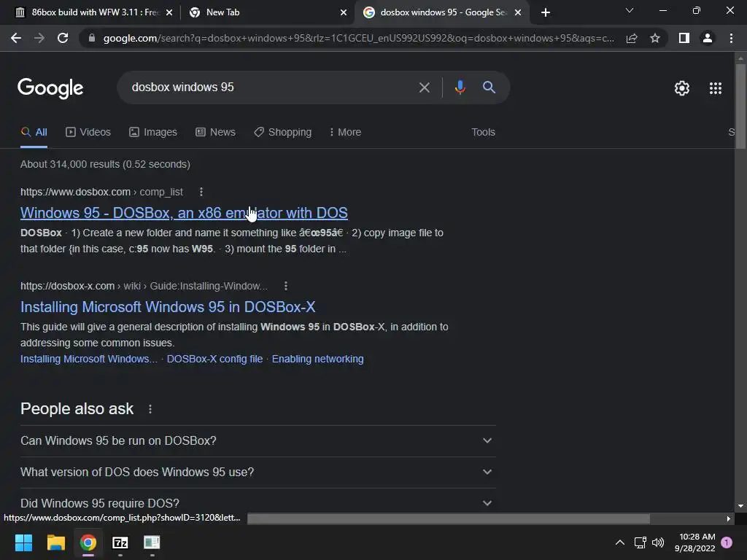Expand Can Windows 95 be run on DOSBox?
747x560 pixels.
click(x=258, y=441)
